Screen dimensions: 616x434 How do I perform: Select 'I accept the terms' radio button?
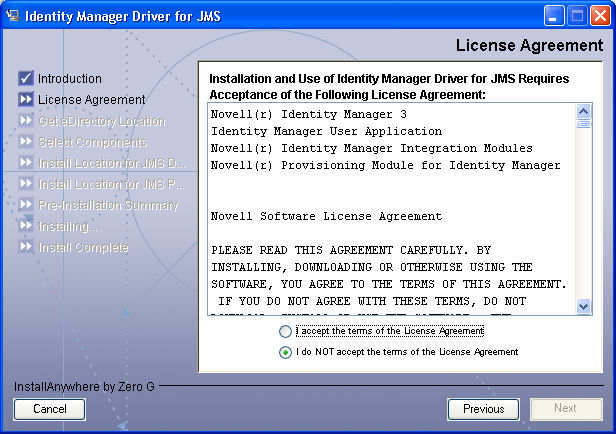pos(285,331)
